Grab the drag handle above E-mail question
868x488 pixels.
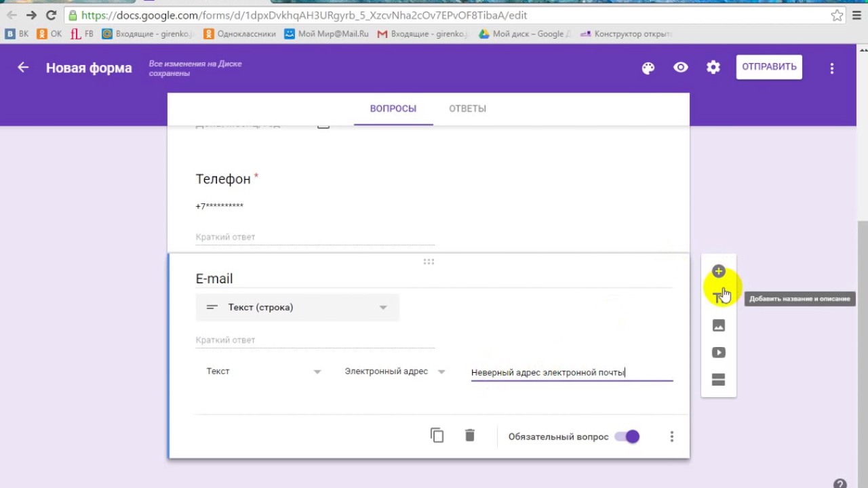point(429,262)
